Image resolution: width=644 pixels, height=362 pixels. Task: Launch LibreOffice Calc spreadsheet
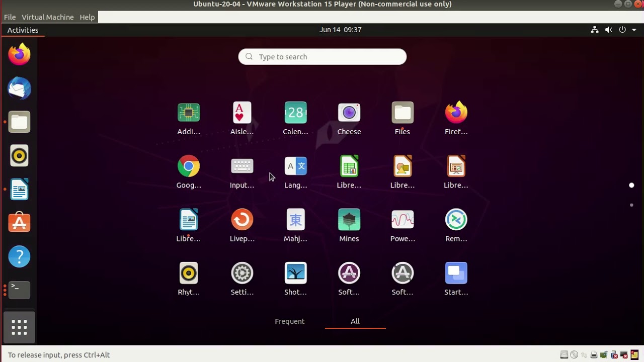click(349, 172)
